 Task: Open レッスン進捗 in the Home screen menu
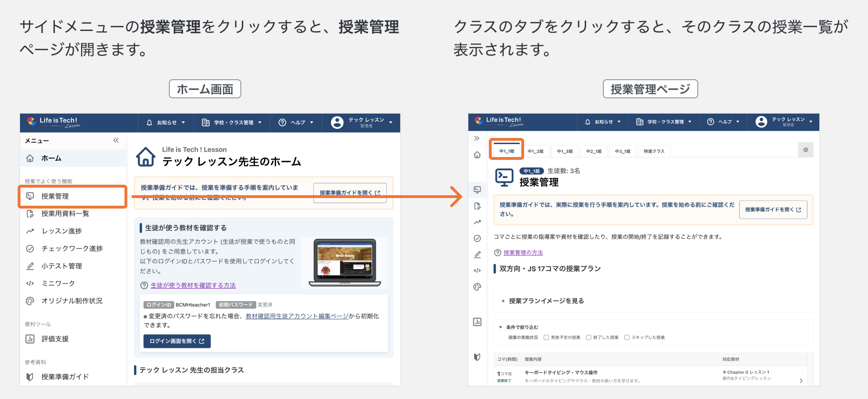pyautogui.click(x=62, y=231)
